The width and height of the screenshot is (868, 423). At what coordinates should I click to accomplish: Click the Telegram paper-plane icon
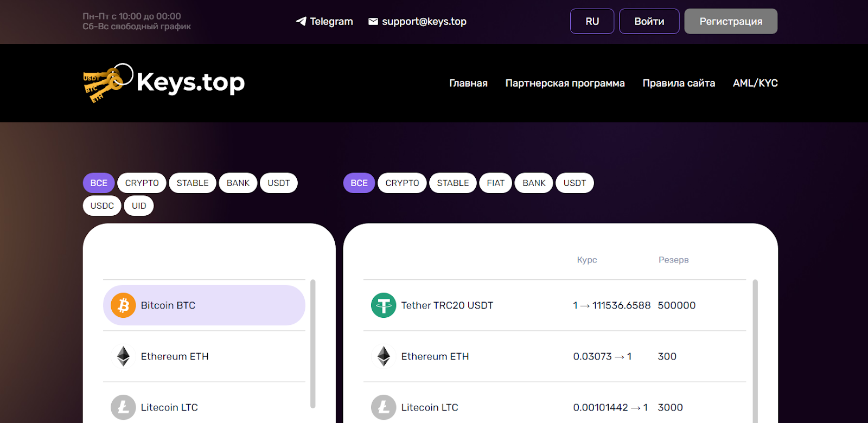(x=301, y=21)
